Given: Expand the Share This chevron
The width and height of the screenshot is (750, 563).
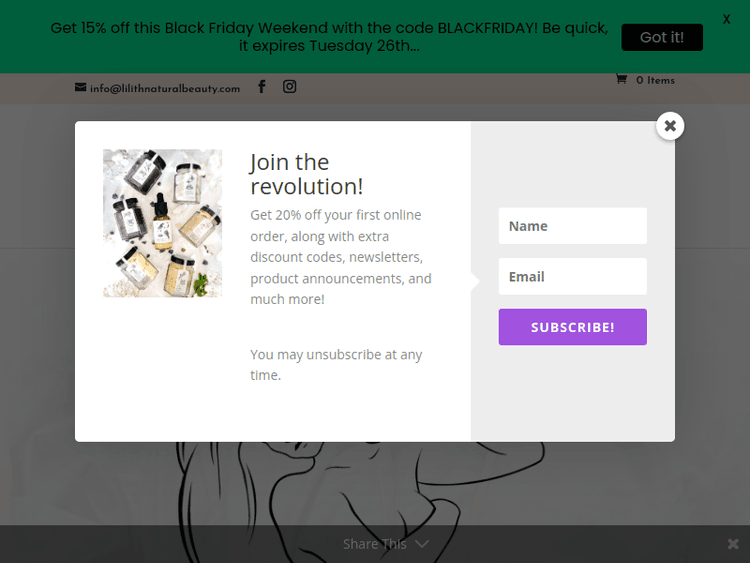Looking at the screenshot, I should pyautogui.click(x=422, y=544).
